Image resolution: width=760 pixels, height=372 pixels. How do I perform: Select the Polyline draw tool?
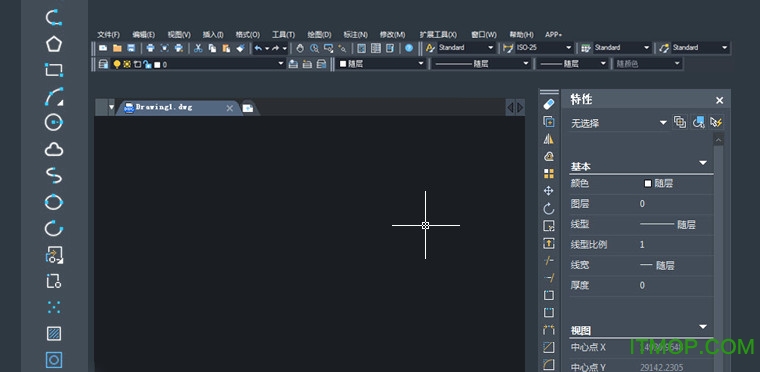[54, 17]
